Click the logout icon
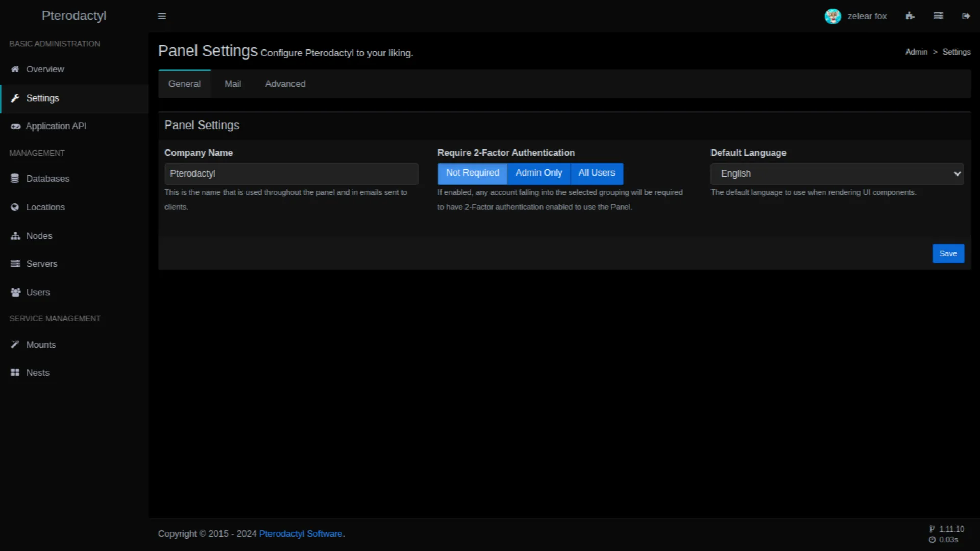This screenshot has width=980, height=551. click(966, 16)
